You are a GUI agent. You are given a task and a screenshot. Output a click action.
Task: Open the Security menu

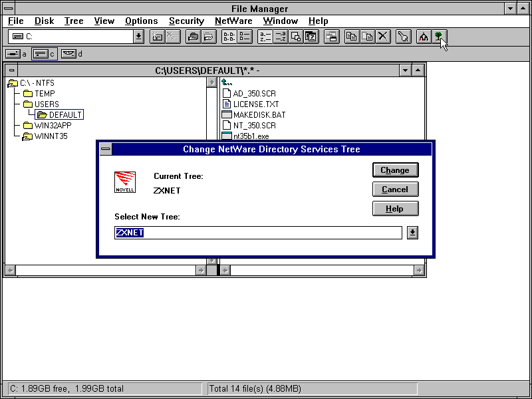[186, 21]
